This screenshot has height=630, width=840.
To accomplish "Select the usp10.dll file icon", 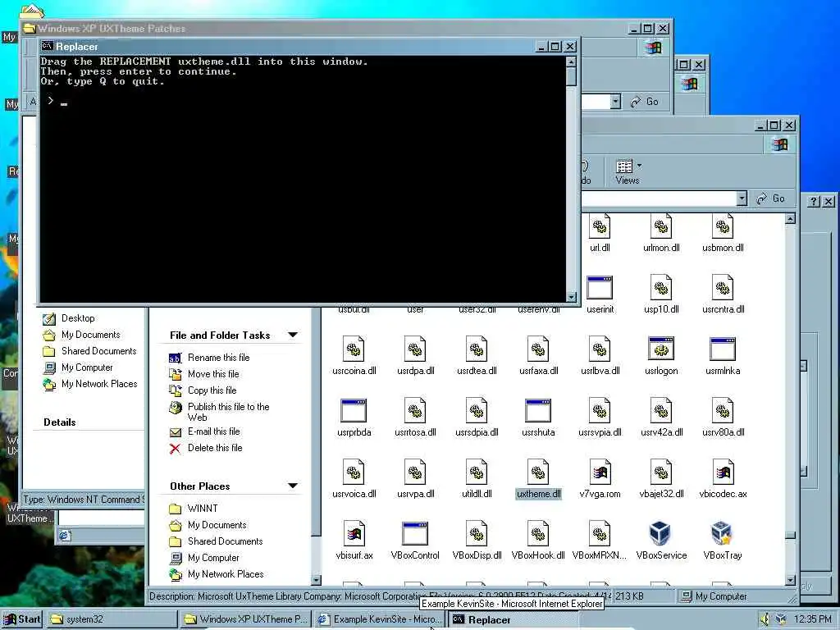I will click(x=661, y=288).
